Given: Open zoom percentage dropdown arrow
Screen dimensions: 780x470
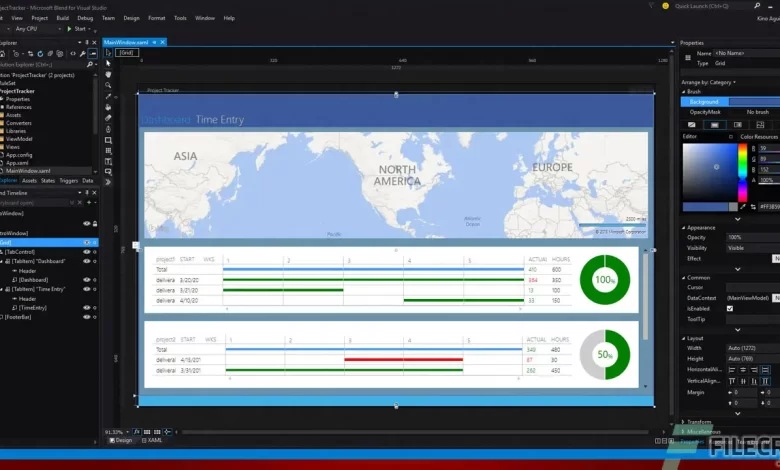Looking at the screenshot, I should [127, 432].
